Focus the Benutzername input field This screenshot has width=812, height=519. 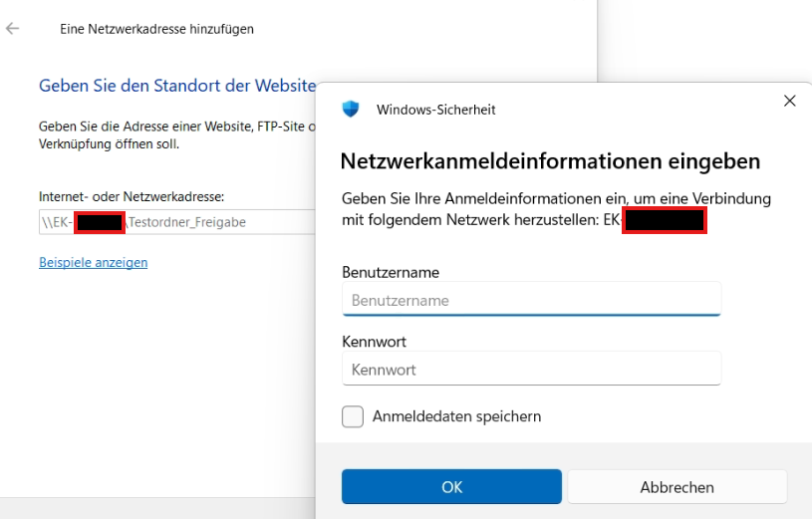coord(531,300)
